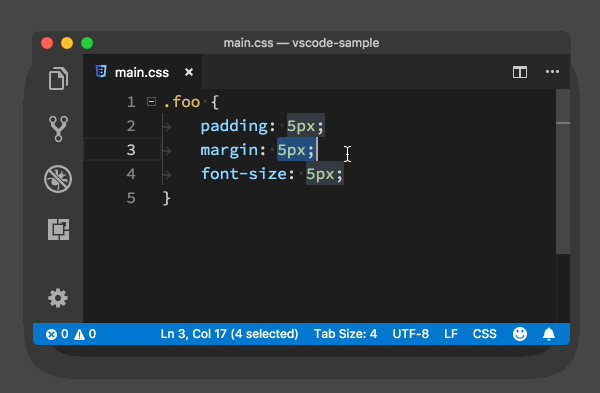Screen dimensions: 600x393
Task: Open the Debug view
Action: point(58,179)
